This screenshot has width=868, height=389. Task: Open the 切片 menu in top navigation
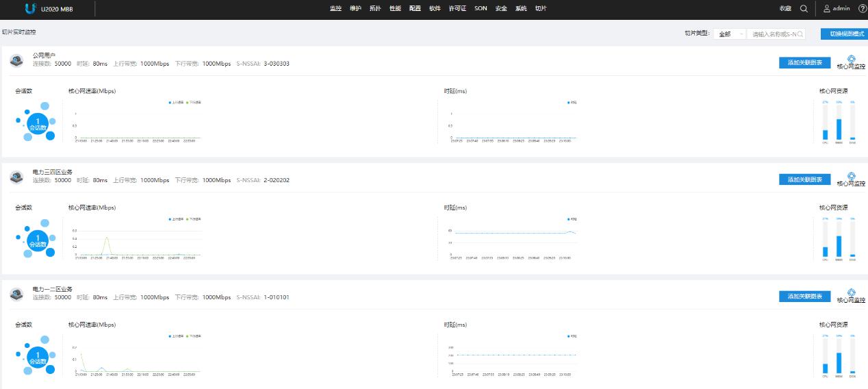pyautogui.click(x=541, y=9)
